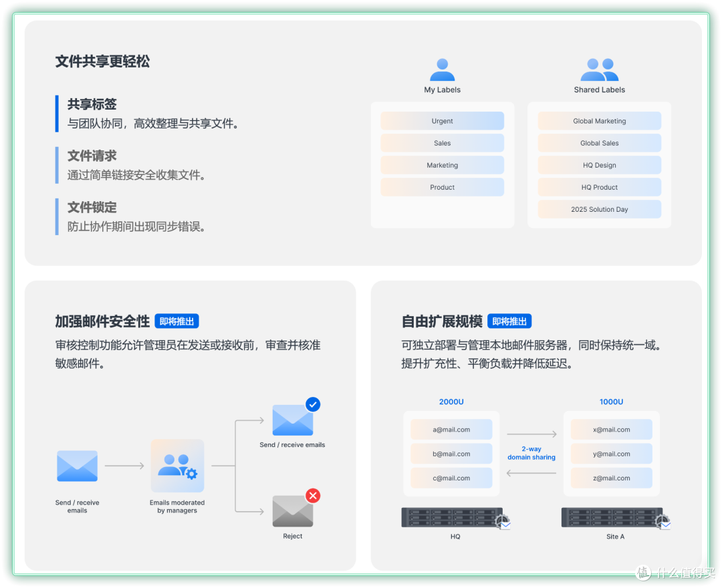Click the grey rejected envelope icon
Image resolution: width=722 pixels, height=588 pixels.
(x=293, y=511)
